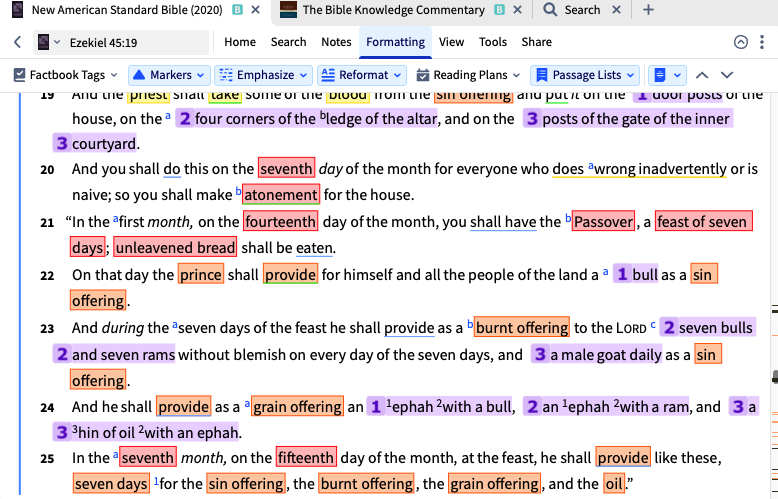Click highlighted phrase feast of seven
778x499 pixels.
pyautogui.click(x=704, y=221)
